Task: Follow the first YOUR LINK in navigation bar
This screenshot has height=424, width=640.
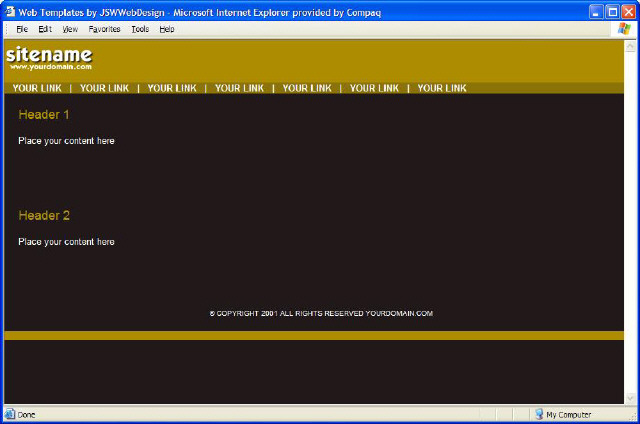Action: pos(37,88)
